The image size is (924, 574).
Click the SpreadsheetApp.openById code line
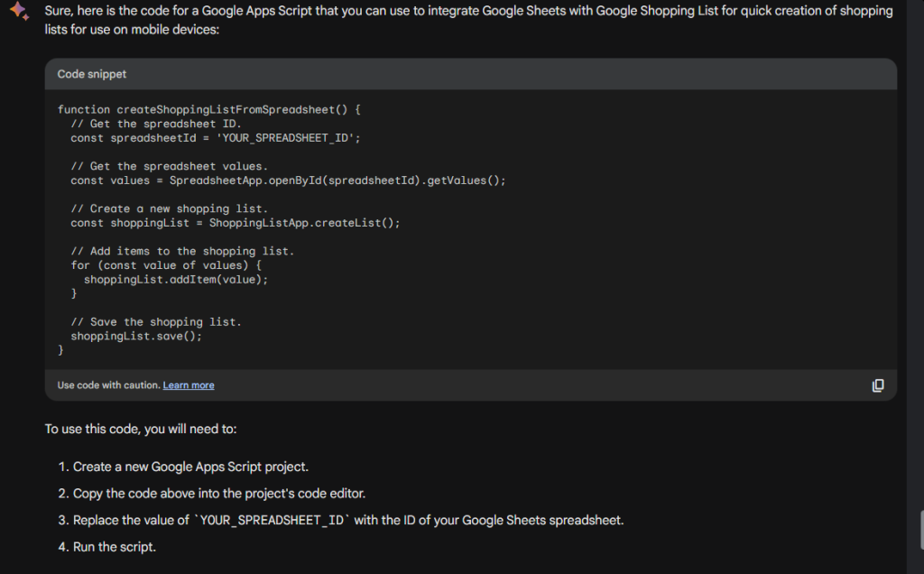[288, 181]
